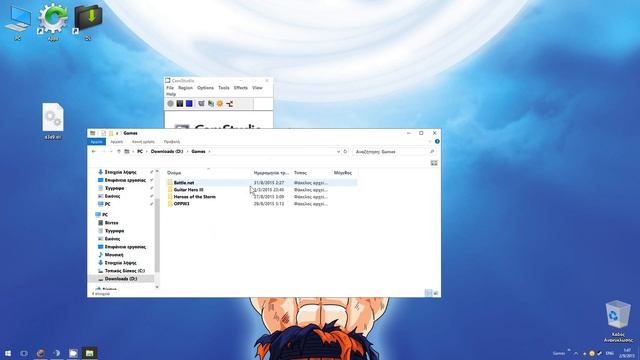640x360 pixels.
Task: Open pinned Στοιχεία λήψης in quick access
Action: pyautogui.click(x=121, y=172)
